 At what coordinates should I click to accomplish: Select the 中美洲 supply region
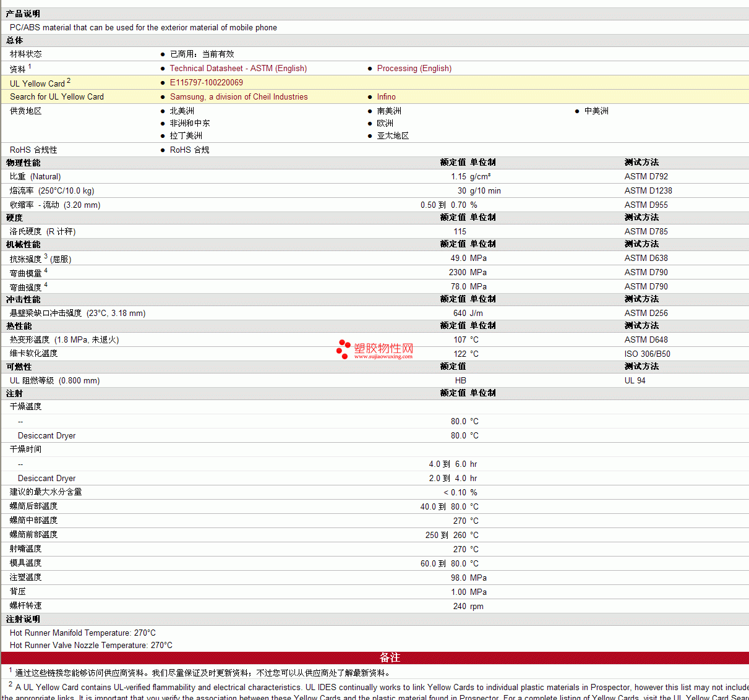596,111
